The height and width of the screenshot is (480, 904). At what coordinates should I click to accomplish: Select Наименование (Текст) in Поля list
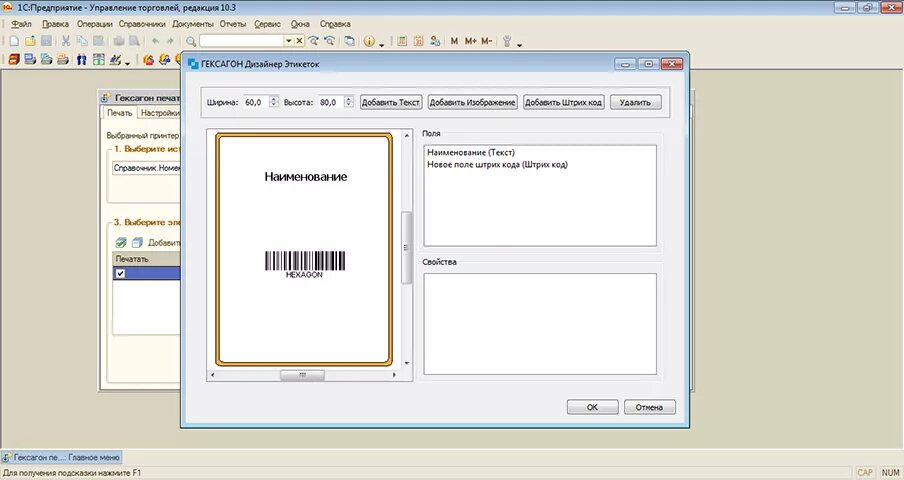click(x=471, y=153)
